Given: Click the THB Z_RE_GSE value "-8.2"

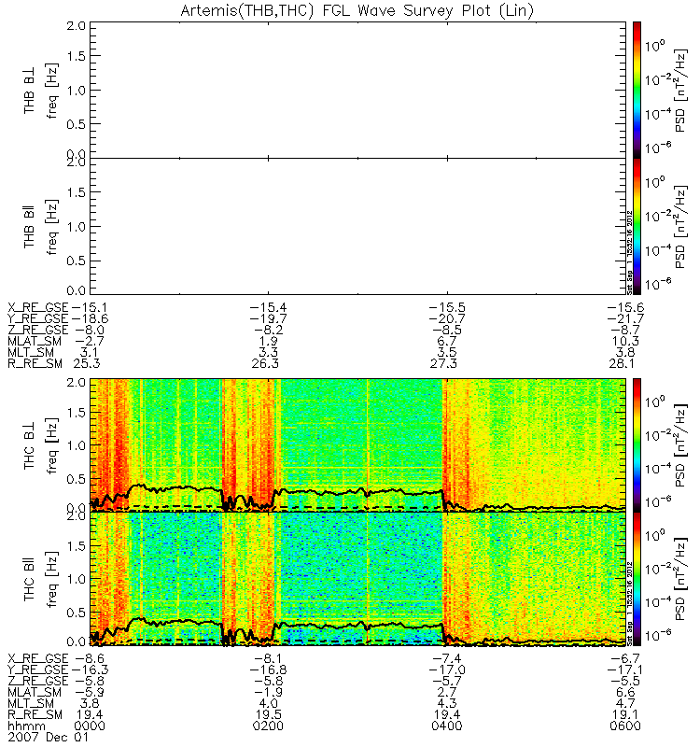Looking at the screenshot, I should 268,331.
